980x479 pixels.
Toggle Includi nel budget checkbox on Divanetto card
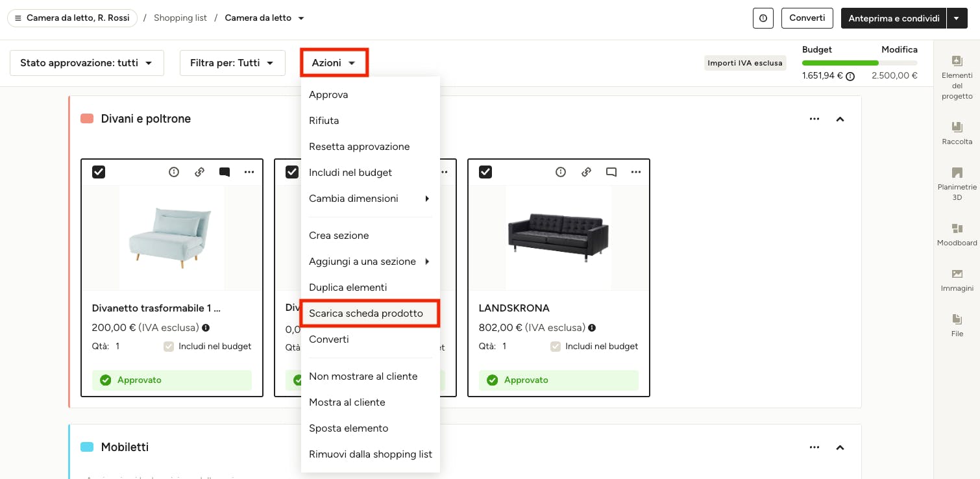[x=169, y=347]
